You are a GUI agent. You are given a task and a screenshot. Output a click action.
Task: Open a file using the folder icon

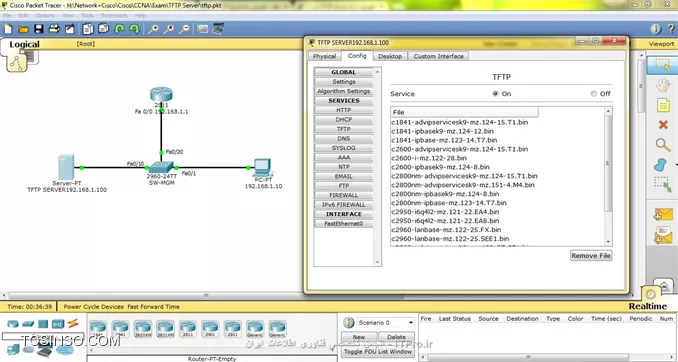point(23,29)
